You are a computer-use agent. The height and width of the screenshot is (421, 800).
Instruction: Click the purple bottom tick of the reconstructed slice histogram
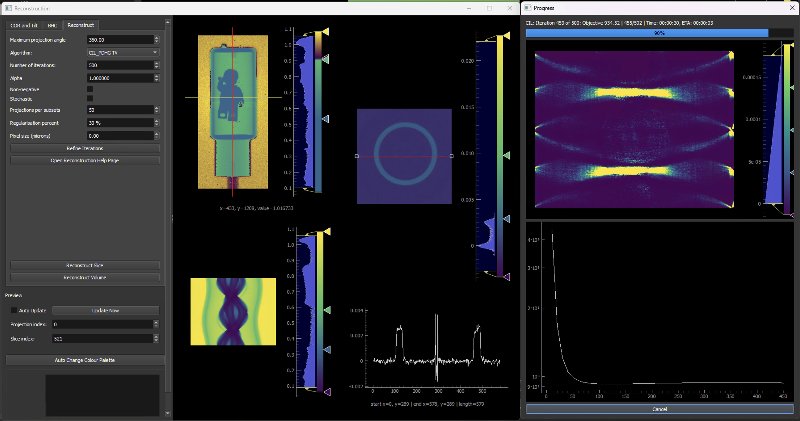506,277
